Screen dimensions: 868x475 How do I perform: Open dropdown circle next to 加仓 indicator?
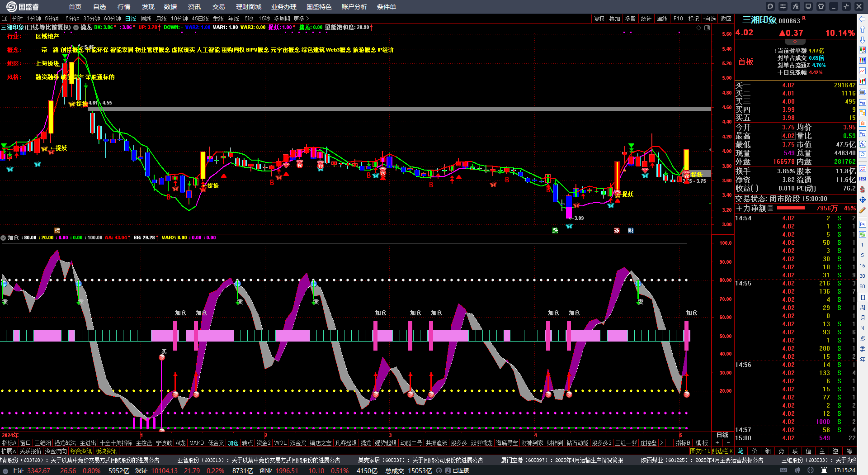tap(3, 237)
